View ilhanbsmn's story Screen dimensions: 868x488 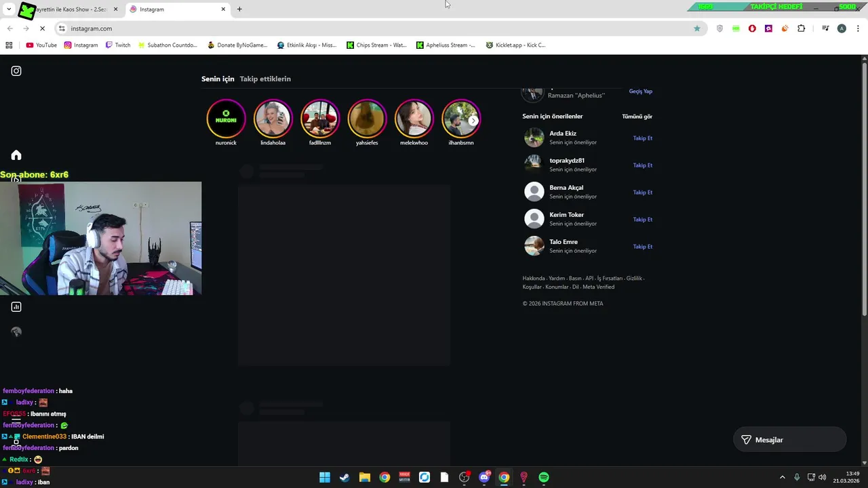tap(461, 119)
